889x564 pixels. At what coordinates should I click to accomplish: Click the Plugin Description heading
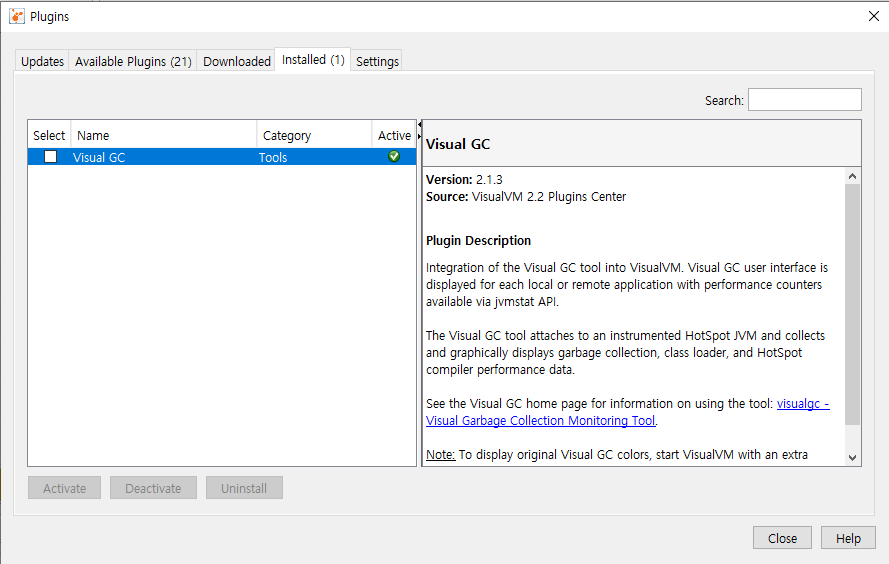478,240
